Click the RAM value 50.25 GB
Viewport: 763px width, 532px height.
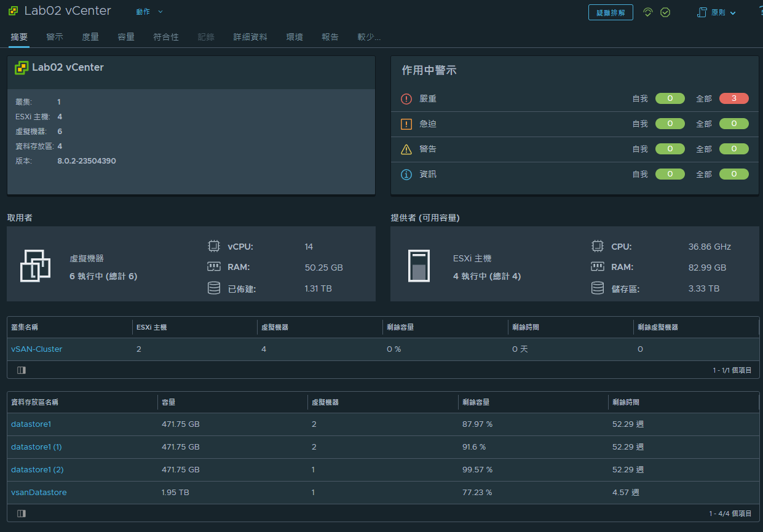324,268
